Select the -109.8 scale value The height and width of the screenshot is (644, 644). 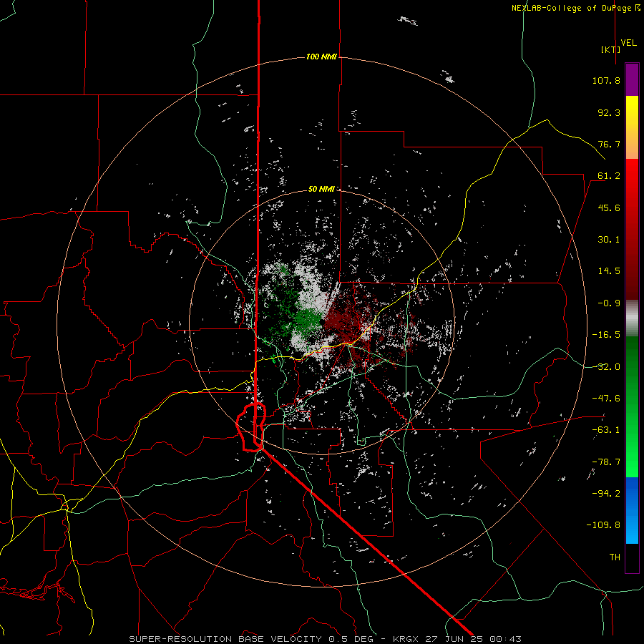[x=603, y=525]
